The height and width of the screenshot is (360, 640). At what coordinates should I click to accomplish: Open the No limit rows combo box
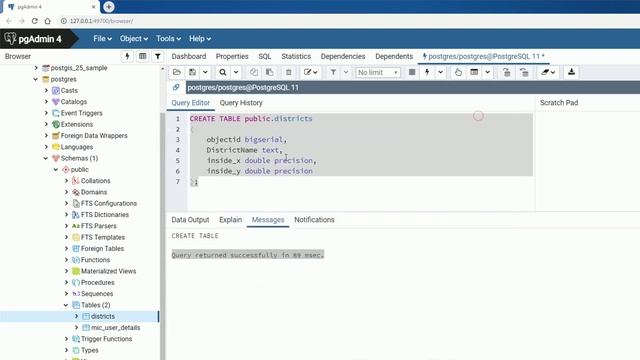coord(378,72)
